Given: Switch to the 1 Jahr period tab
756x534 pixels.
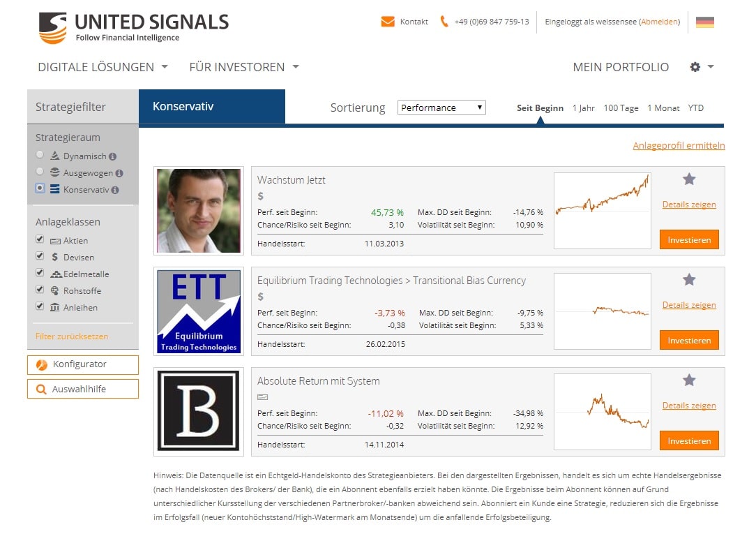Looking at the screenshot, I should tap(584, 108).
